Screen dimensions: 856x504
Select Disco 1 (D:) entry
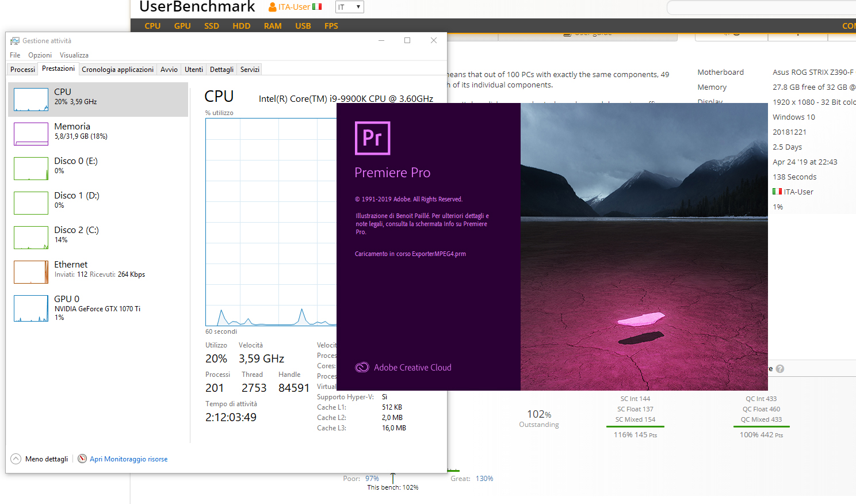pyautogui.click(x=98, y=203)
